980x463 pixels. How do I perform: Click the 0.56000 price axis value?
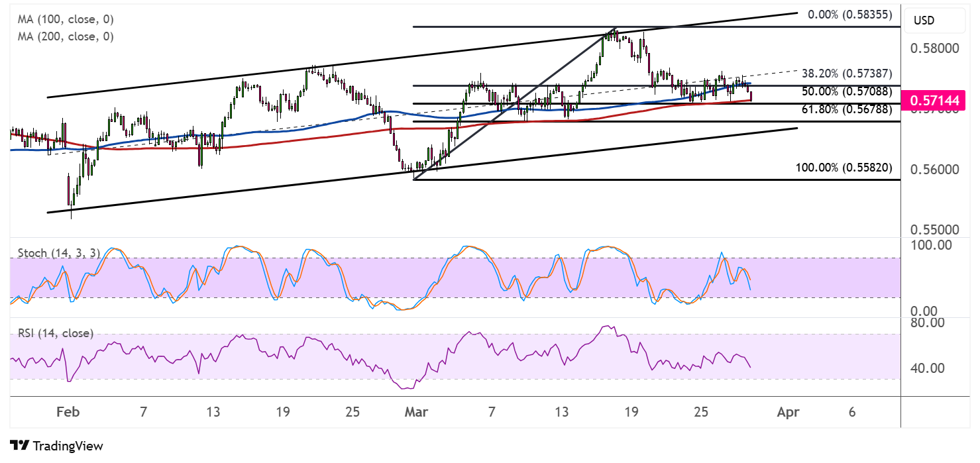(x=935, y=170)
